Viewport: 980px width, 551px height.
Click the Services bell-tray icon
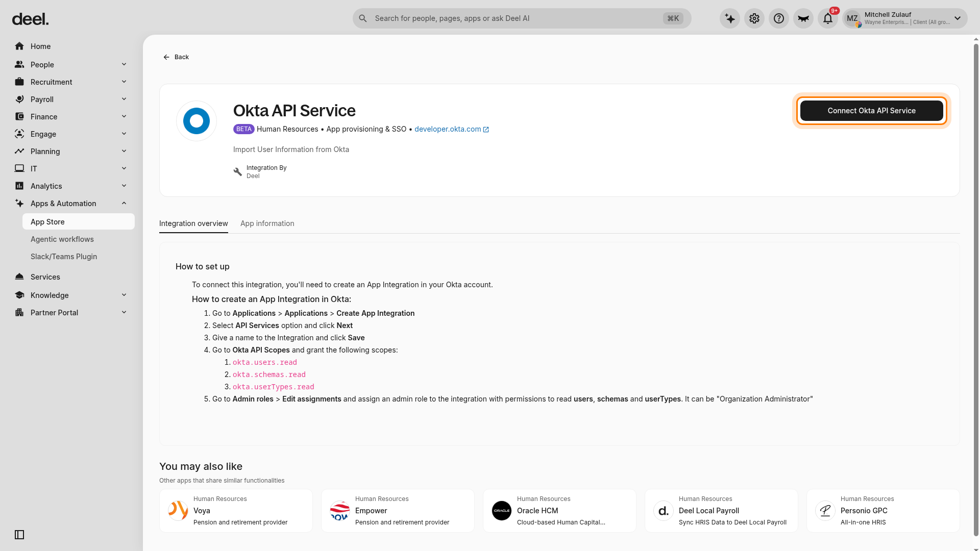(x=19, y=277)
